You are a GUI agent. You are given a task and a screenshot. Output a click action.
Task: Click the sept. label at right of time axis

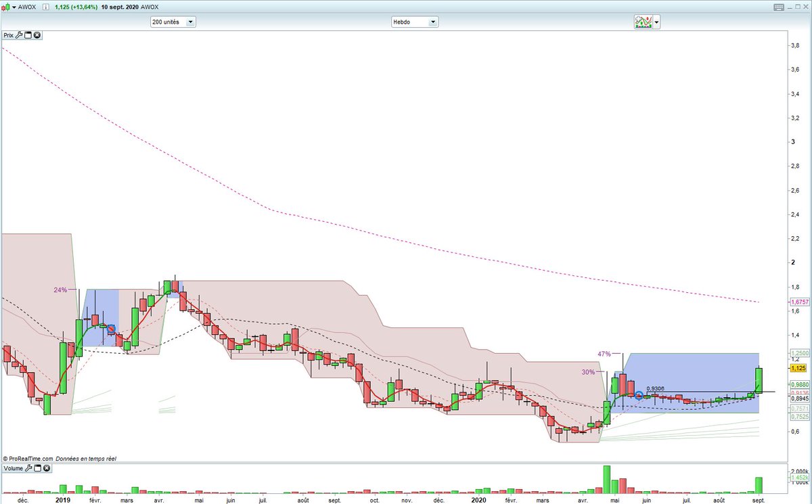(759, 500)
